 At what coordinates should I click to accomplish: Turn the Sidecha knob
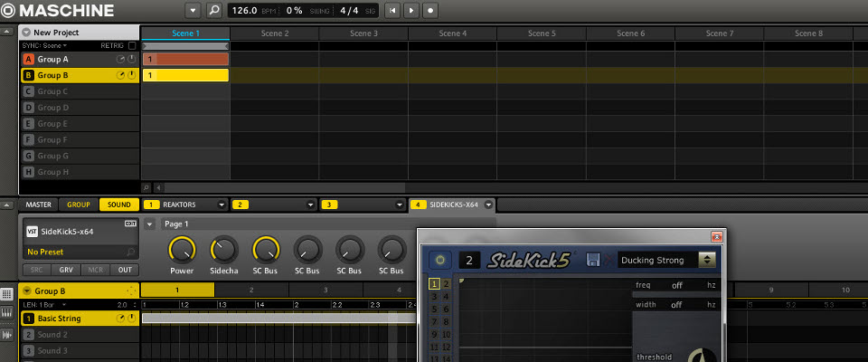(224, 250)
